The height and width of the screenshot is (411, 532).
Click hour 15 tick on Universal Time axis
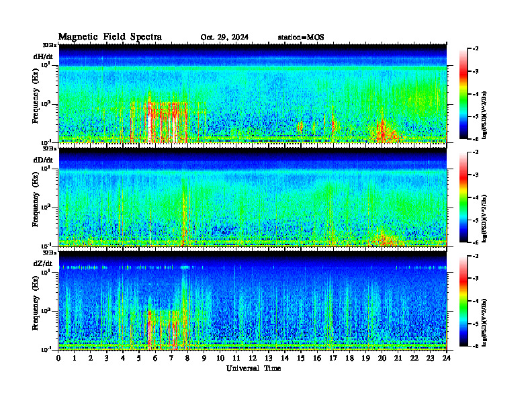point(301,359)
